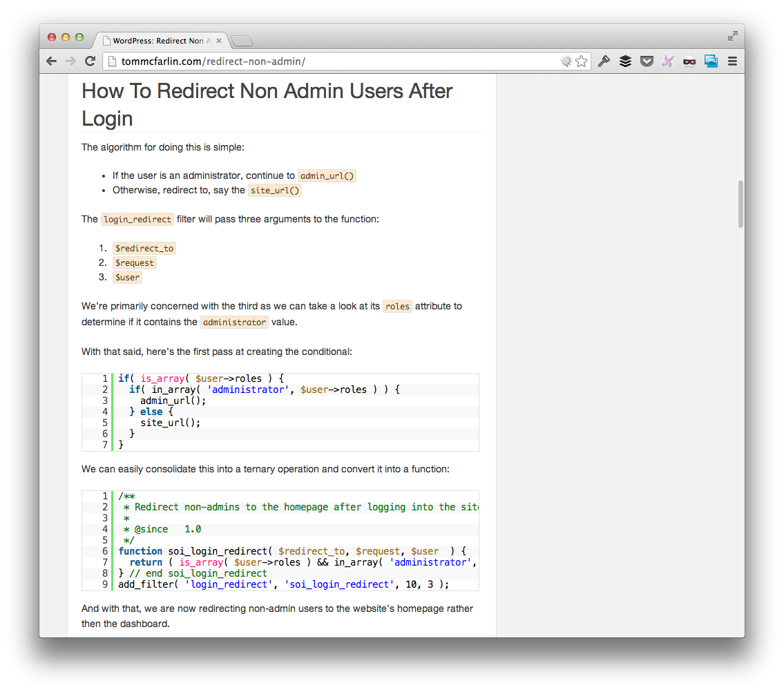Open the blue picture extension icon
Viewport: 784px width, 692px height.
pyautogui.click(x=711, y=61)
